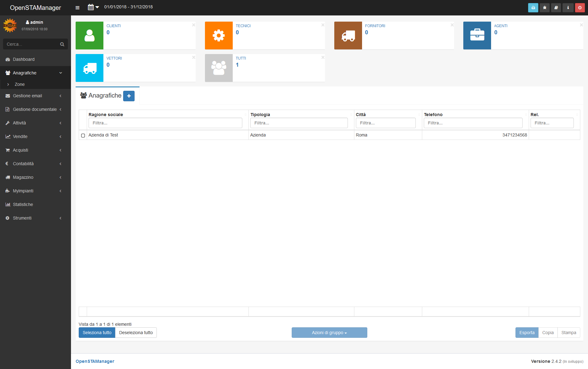Click the blue Agenti briefcase icon
Viewport: 588px width, 369px height.
(477, 36)
